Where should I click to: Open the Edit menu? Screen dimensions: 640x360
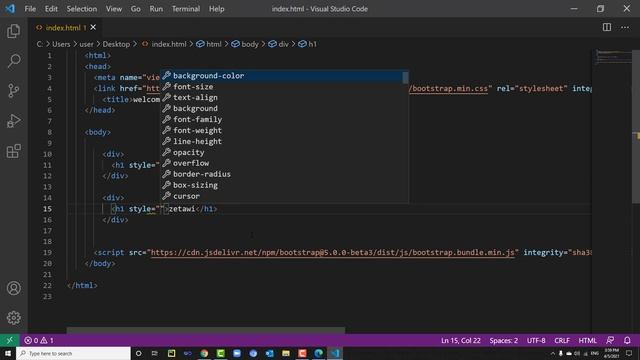pos(51,9)
